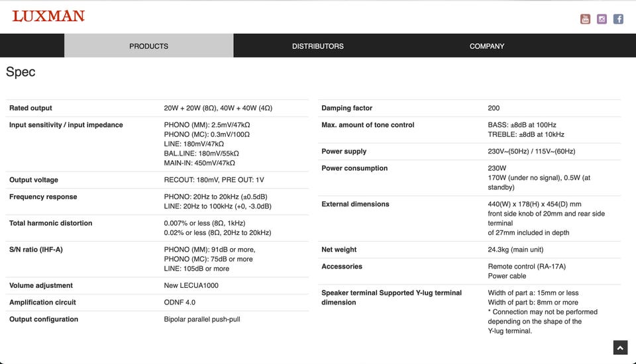Click Input sensitivity / input impedance label
Screen dimensions: 636x364
66,125
